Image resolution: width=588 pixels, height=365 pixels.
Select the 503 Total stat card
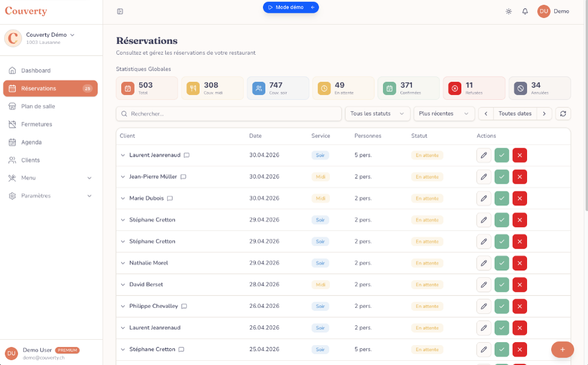147,89
